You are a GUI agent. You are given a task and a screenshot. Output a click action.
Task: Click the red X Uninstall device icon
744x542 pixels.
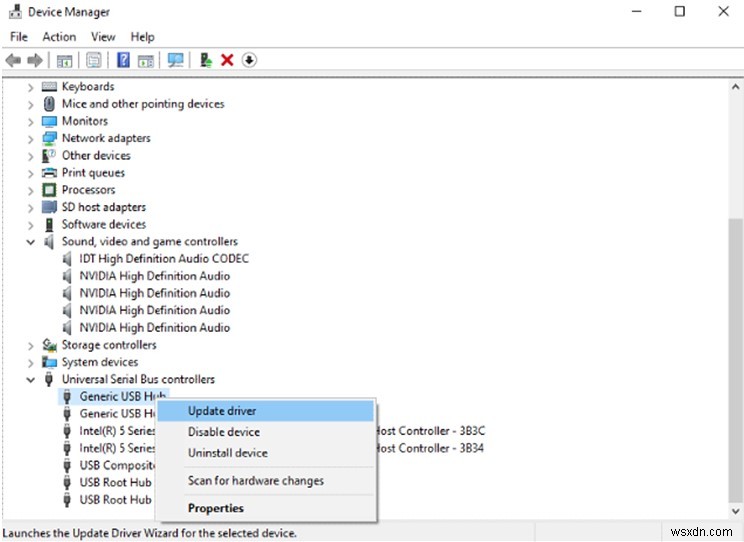227,60
